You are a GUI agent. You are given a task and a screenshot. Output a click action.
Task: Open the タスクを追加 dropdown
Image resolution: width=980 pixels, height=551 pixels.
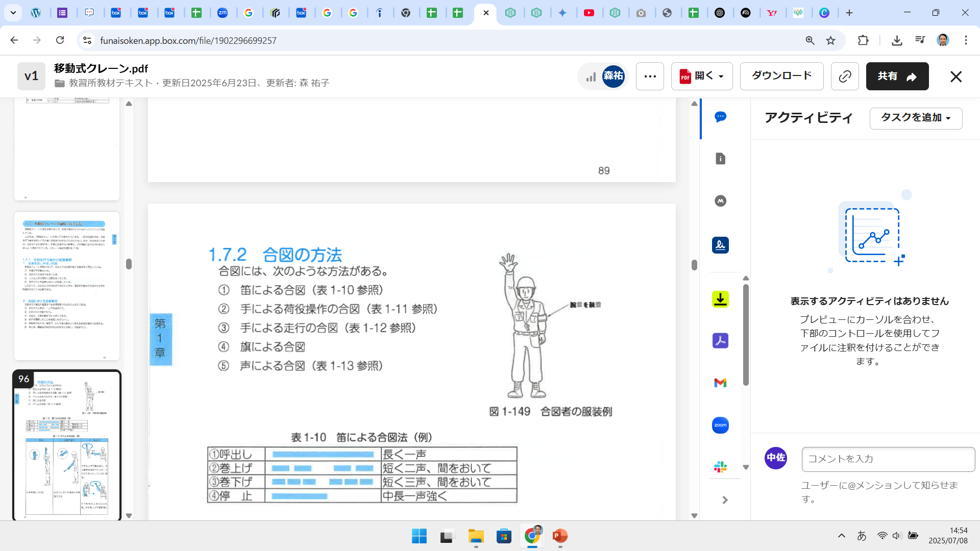coord(916,118)
